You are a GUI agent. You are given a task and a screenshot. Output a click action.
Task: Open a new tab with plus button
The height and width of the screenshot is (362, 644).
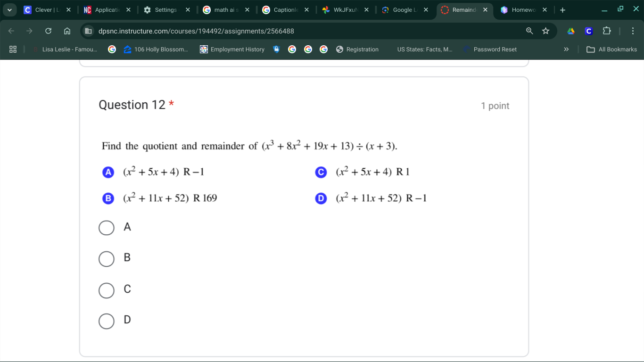562,10
